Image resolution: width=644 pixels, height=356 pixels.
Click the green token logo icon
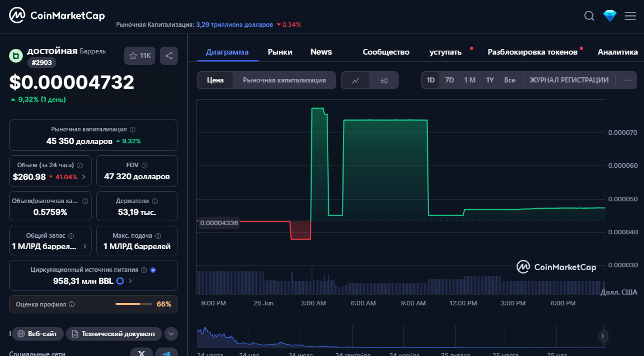[16, 56]
